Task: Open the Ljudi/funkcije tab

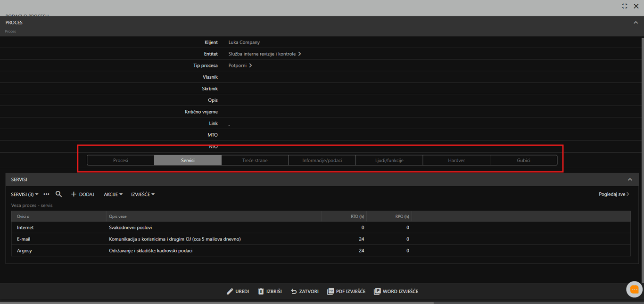Action: [x=389, y=160]
